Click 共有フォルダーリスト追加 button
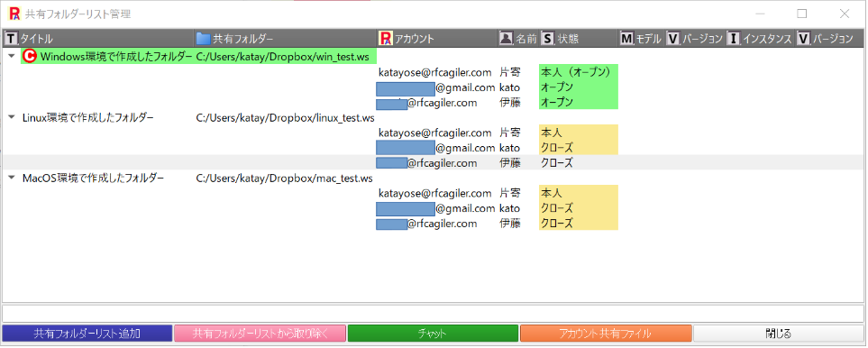The width and height of the screenshot is (868, 348). pos(87,334)
